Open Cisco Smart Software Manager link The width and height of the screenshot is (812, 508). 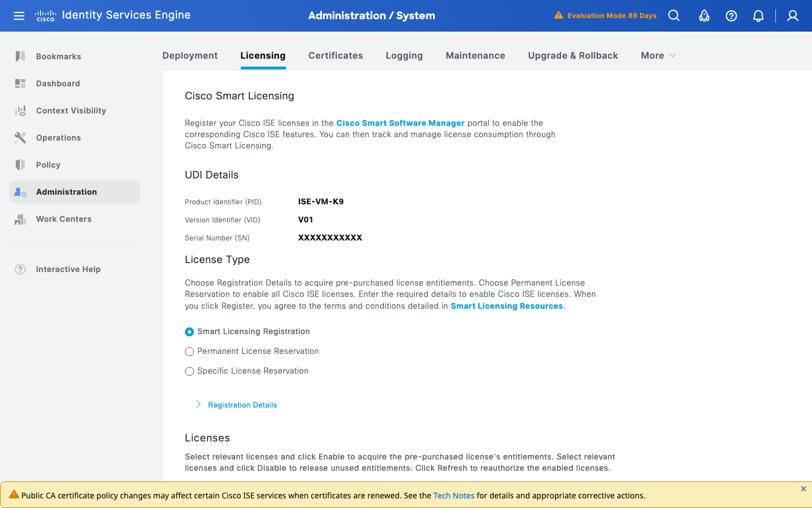pos(400,123)
